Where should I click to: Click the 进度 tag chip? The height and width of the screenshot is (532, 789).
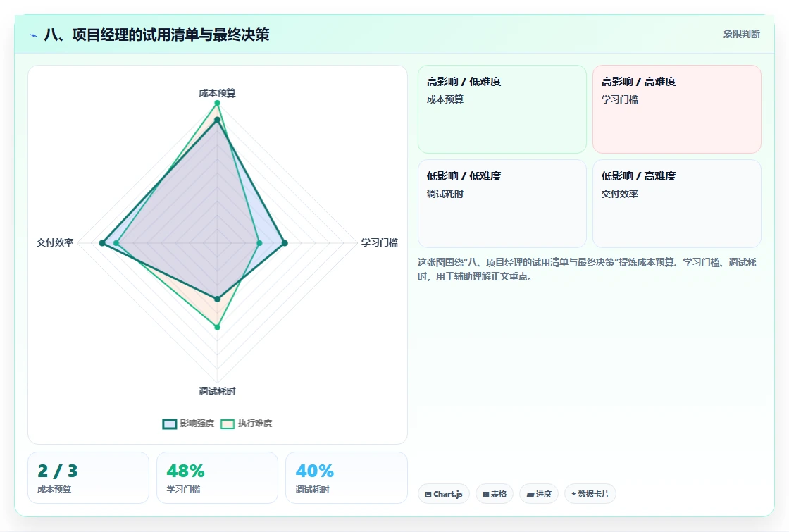tap(539, 494)
